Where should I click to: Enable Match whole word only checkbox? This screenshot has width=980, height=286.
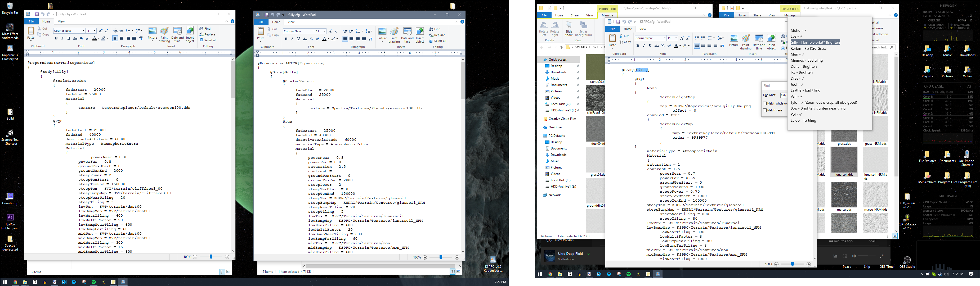[x=765, y=103]
